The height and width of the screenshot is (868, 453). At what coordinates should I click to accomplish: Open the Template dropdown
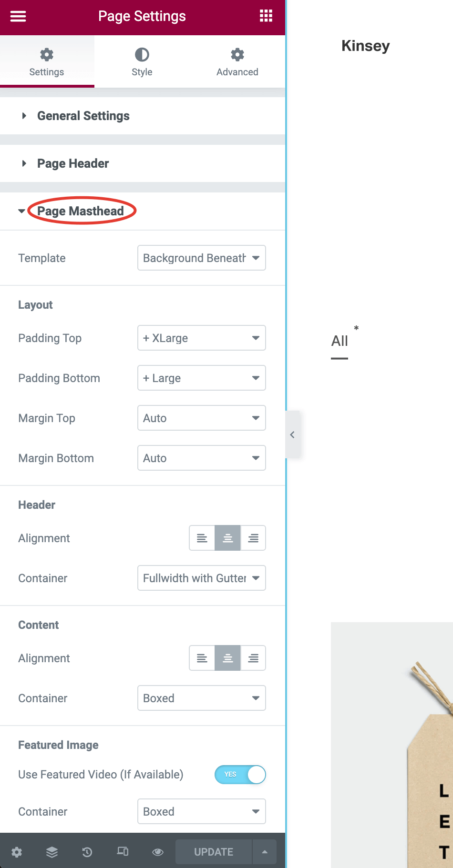(x=201, y=258)
